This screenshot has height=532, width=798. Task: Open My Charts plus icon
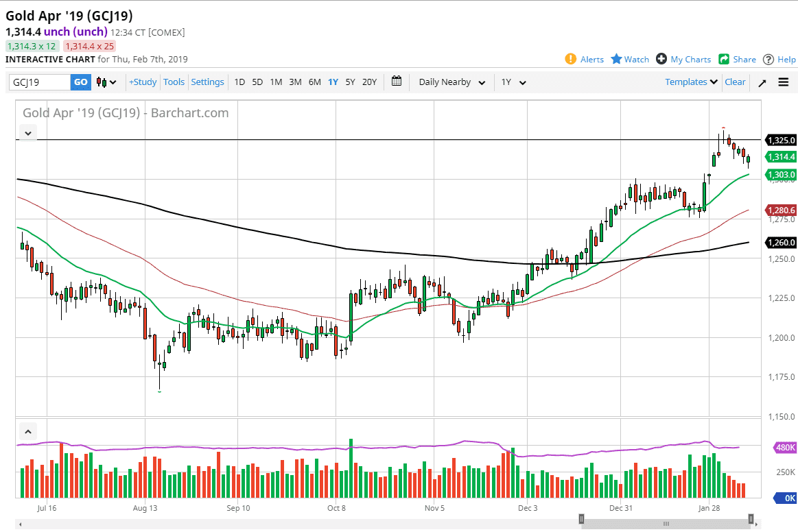point(661,59)
